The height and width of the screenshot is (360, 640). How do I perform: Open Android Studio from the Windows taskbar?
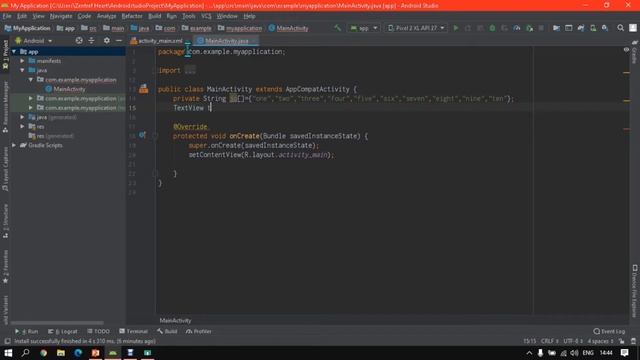click(113, 353)
